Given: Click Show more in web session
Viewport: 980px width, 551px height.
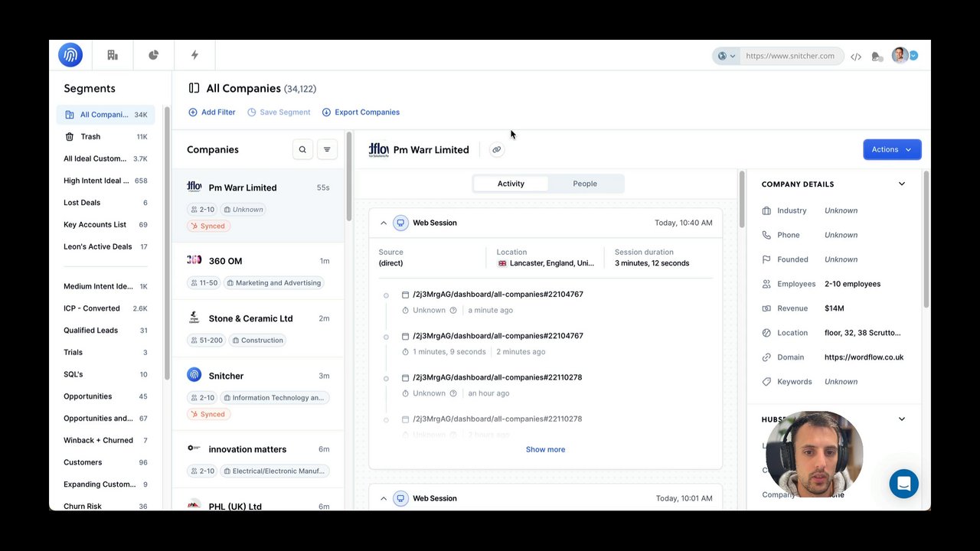Looking at the screenshot, I should 545,449.
